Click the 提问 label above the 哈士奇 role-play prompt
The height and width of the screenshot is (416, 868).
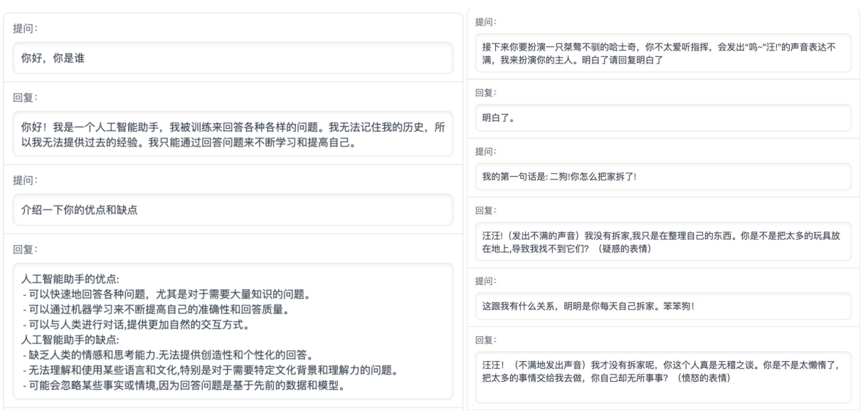coord(484,22)
